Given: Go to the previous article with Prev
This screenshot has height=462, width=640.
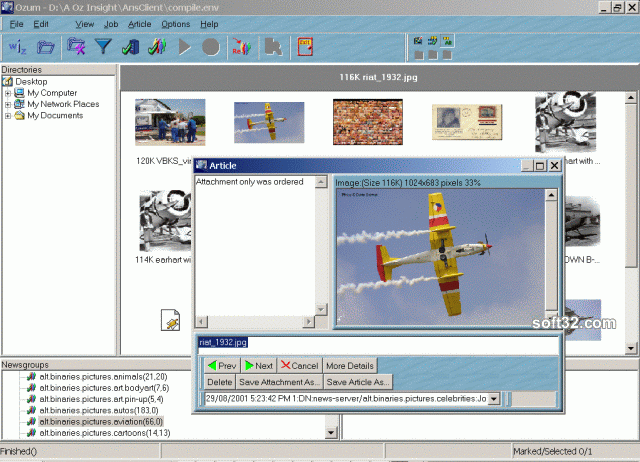Looking at the screenshot, I should [x=222, y=366].
